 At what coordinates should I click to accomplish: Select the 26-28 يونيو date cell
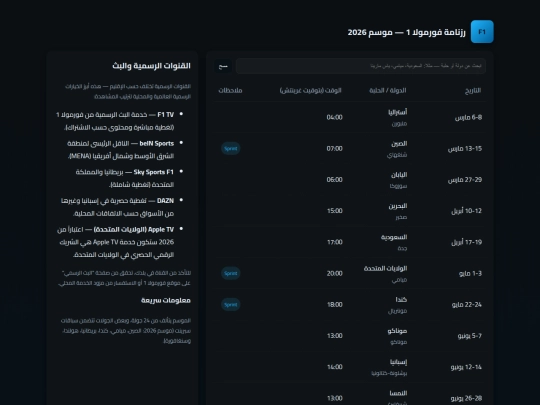click(466, 398)
